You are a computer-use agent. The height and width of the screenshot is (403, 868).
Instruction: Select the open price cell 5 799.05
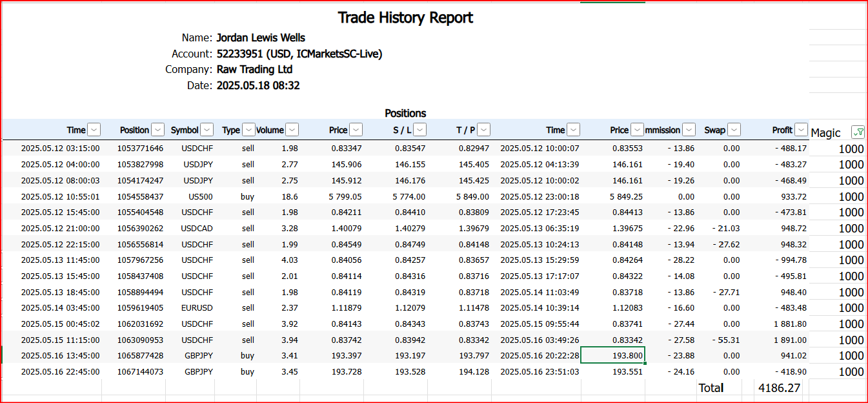[x=345, y=196]
